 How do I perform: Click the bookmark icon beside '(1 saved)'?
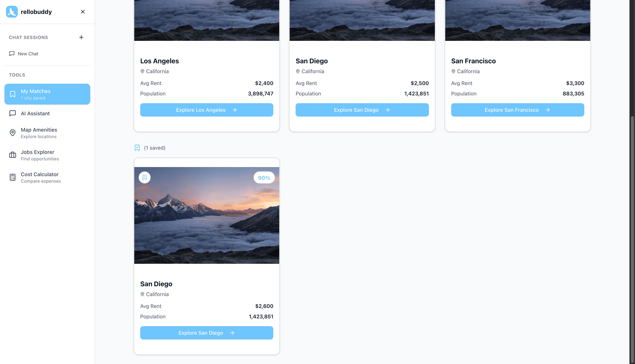click(137, 148)
